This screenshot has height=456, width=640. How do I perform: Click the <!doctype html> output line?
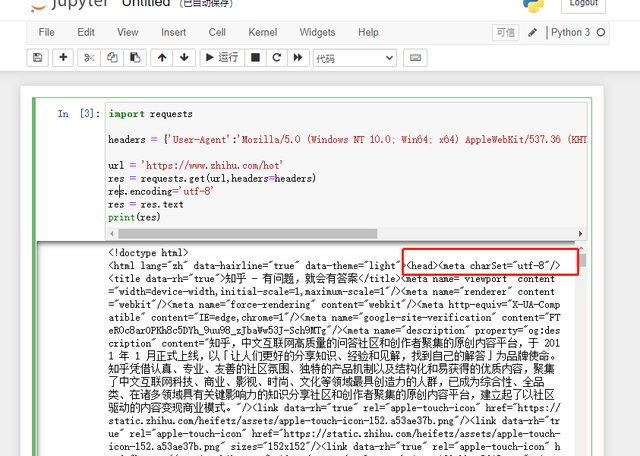(148, 253)
